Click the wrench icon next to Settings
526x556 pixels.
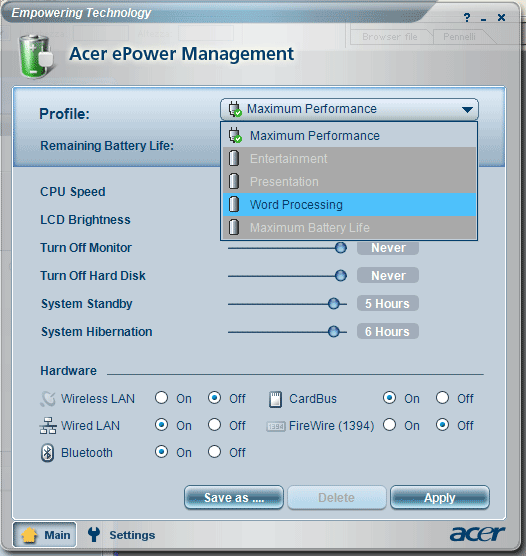(94, 534)
